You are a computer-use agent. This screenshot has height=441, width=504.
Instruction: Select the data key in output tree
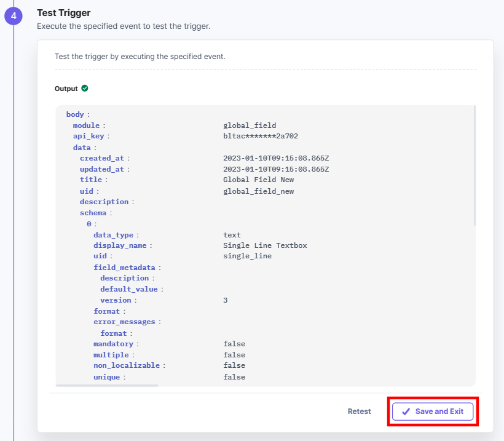(82, 148)
